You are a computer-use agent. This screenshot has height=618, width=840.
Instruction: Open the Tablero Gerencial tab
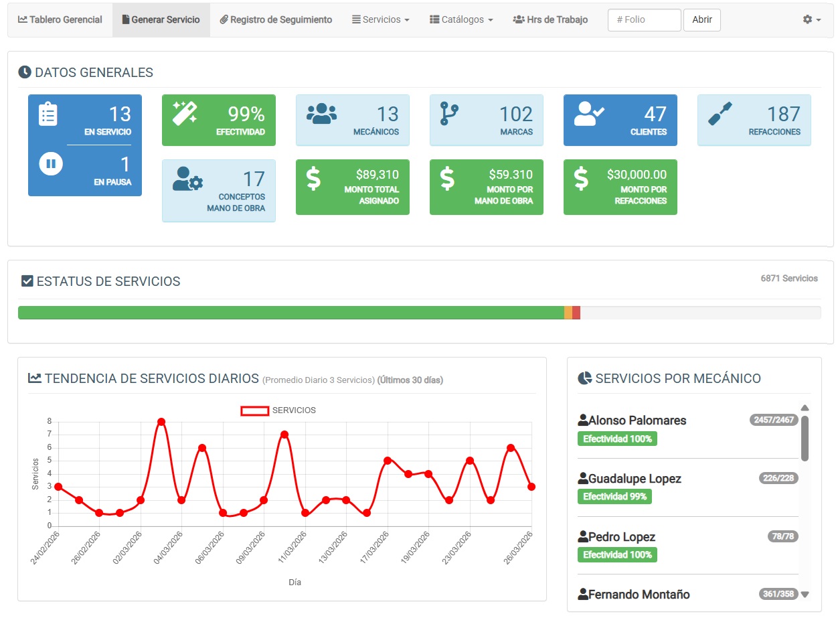point(60,20)
